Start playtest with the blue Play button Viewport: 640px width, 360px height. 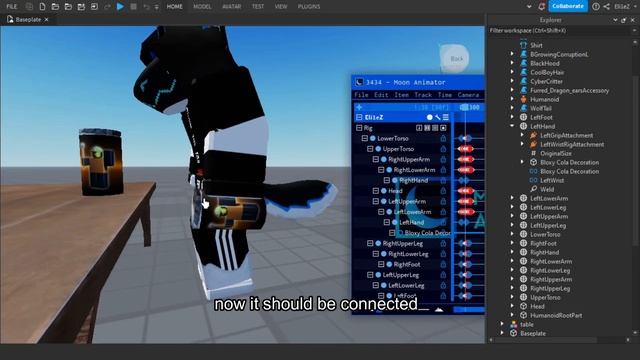point(120,7)
